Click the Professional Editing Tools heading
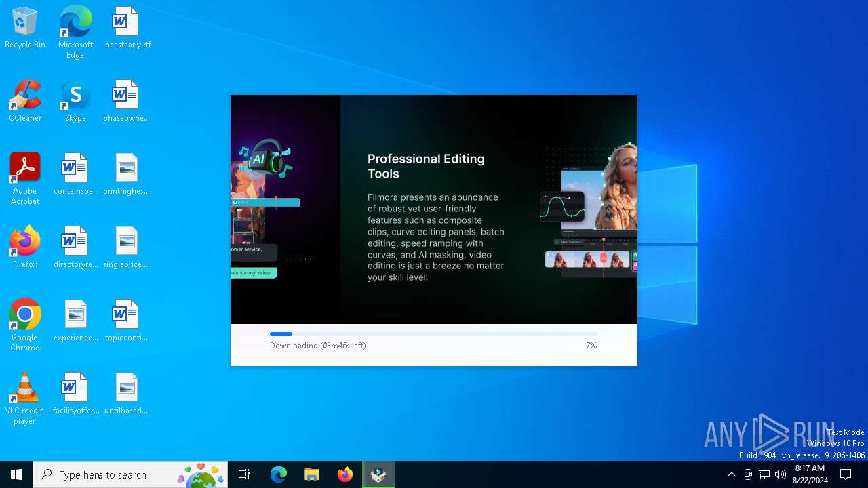Screen dimensions: 868x488 pos(426,166)
